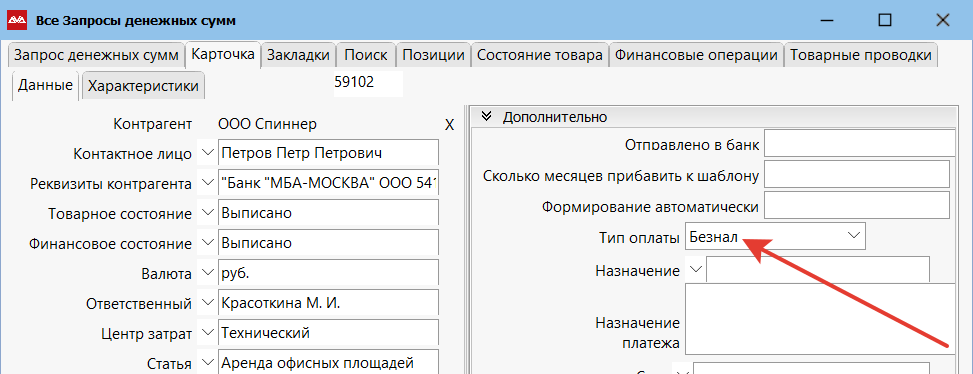This screenshot has width=973, height=374.
Task: Click the Статья field Аренда офисных площадей
Action: coord(328,362)
